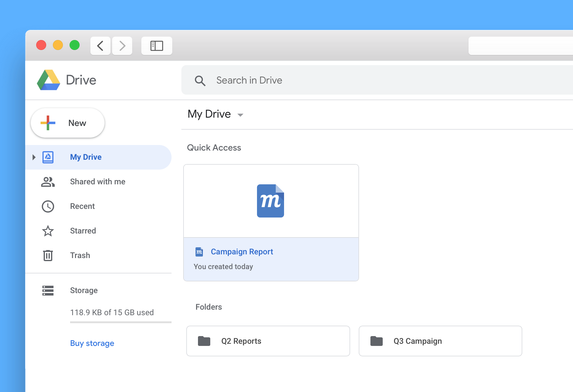Expand the My Drive tree arrow

[x=34, y=157]
